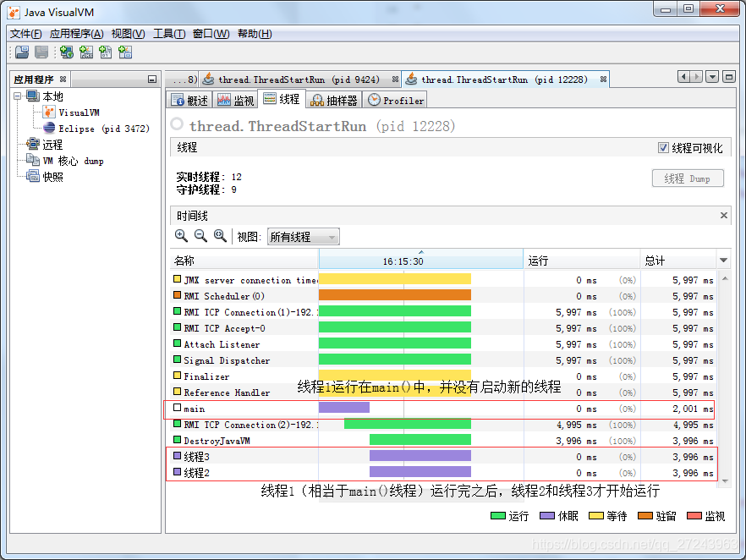Select the DestroyJavaVM thread row
746x560 pixels.
(x=443, y=441)
